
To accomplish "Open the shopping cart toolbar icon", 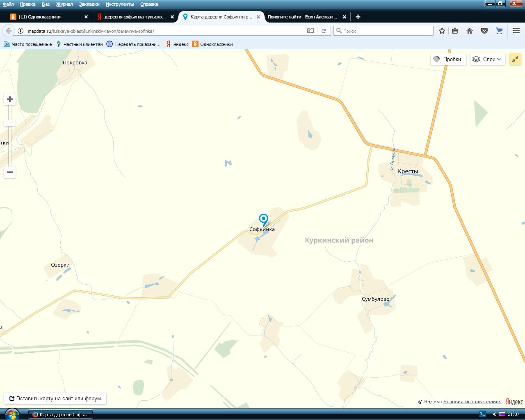I will click(499, 31).
